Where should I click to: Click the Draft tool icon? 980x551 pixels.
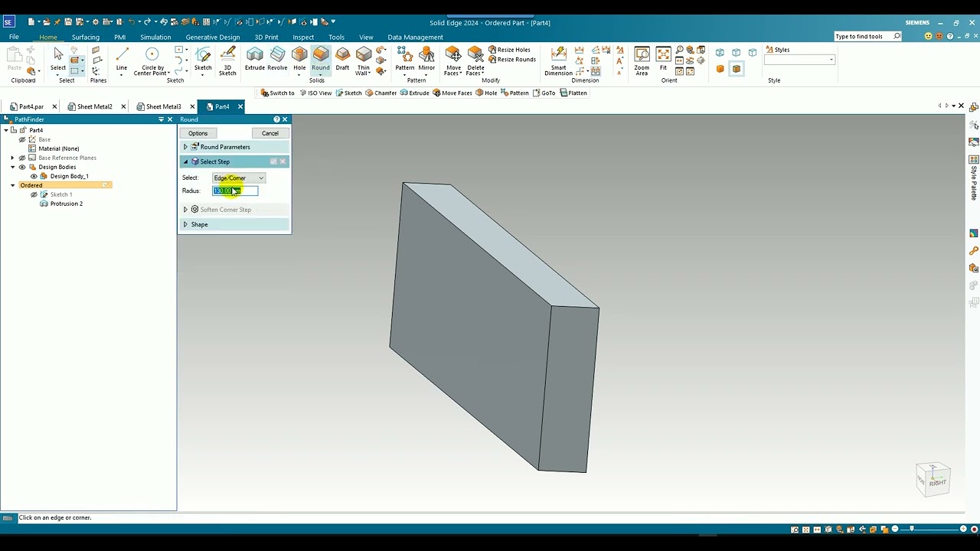[342, 59]
